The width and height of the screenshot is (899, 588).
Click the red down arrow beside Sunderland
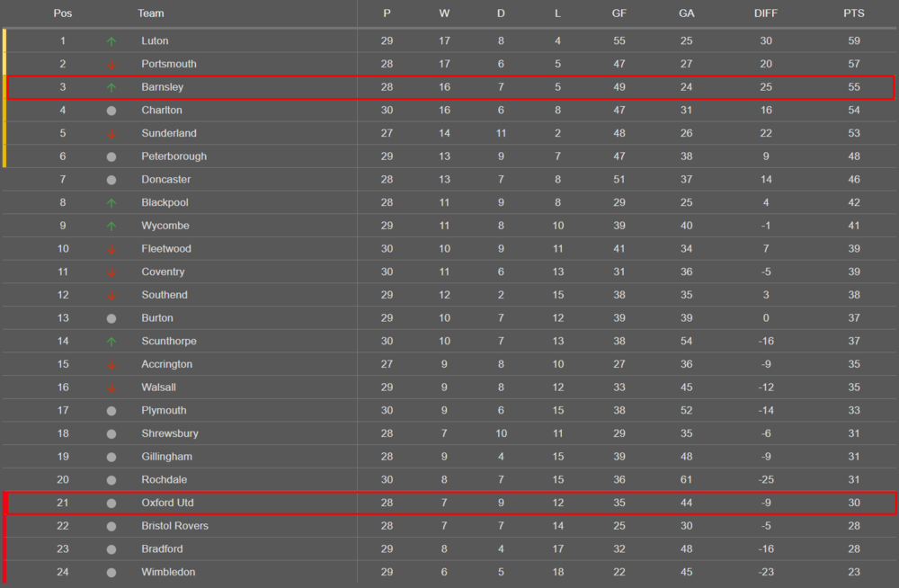coord(111,134)
